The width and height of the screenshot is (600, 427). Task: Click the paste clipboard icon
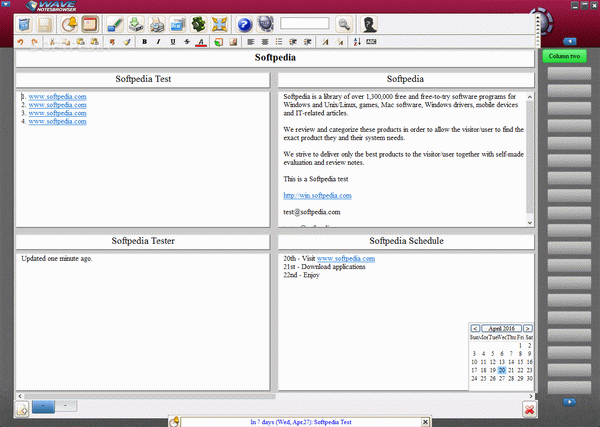point(80,42)
